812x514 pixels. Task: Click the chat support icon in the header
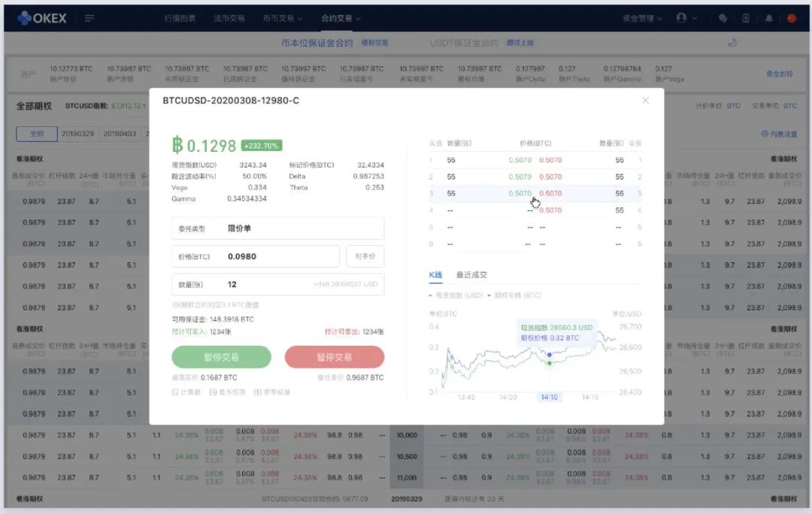coord(723,18)
